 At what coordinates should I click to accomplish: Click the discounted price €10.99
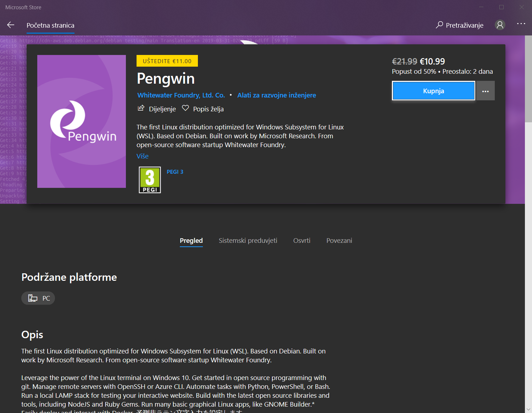432,61
